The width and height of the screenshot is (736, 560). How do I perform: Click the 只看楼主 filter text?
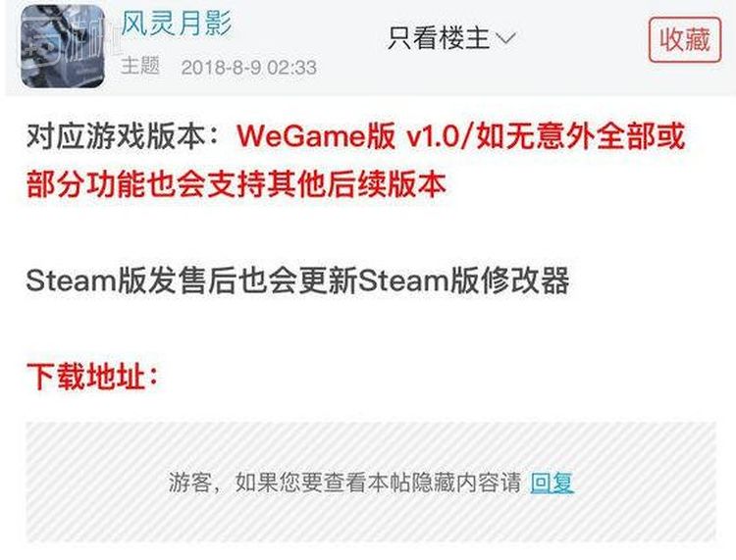(439, 38)
